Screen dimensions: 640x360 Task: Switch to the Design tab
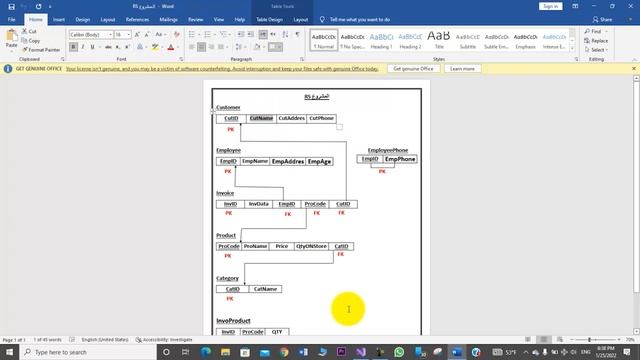point(82,19)
